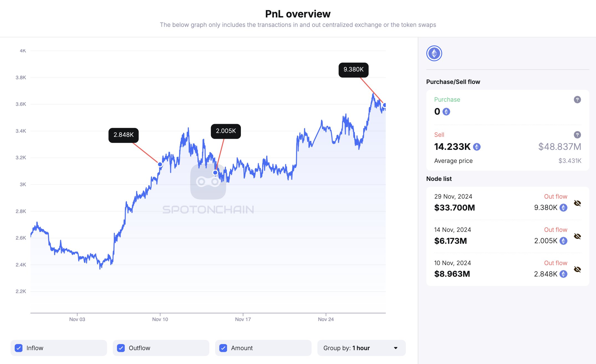Hide the 10 Nov, 2024 node

point(577,269)
